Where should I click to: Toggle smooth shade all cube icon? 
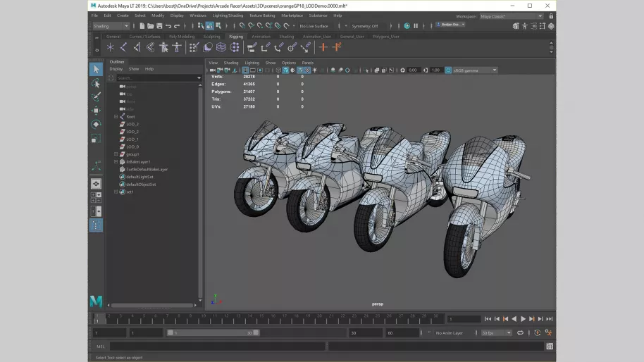[285, 70]
